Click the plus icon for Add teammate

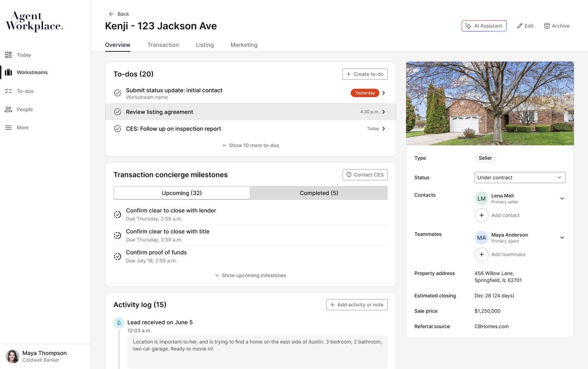coord(481,255)
